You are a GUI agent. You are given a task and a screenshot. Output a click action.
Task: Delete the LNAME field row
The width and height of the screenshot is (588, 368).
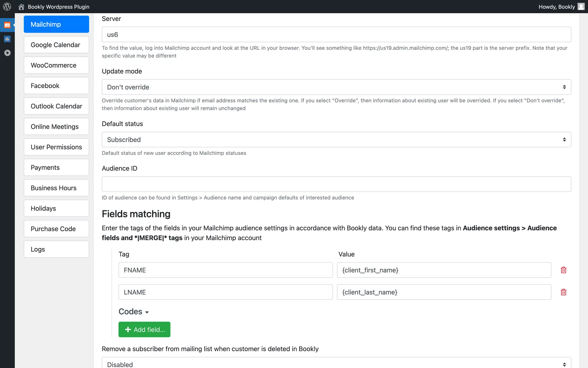coord(563,292)
